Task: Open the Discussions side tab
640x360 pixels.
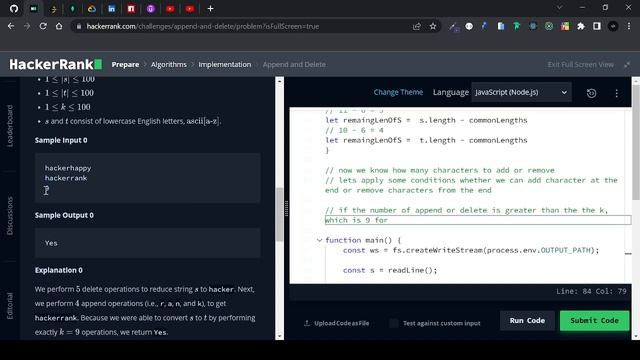Action: click(10, 216)
